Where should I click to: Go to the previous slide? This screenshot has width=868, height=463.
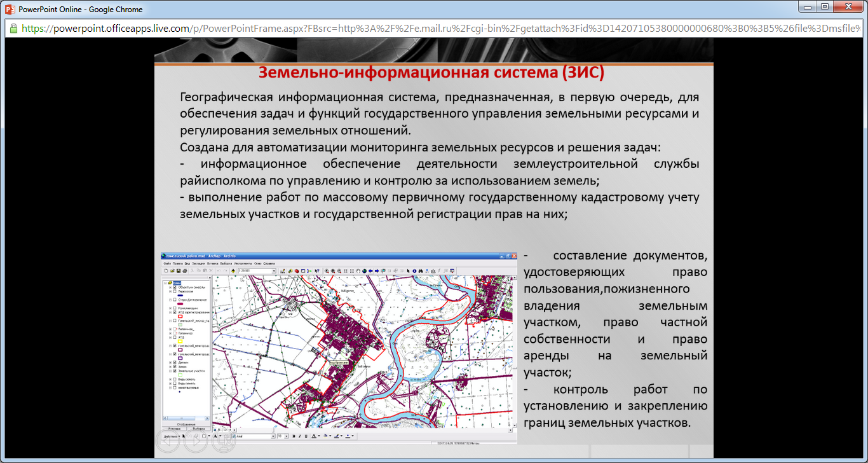coord(168,441)
